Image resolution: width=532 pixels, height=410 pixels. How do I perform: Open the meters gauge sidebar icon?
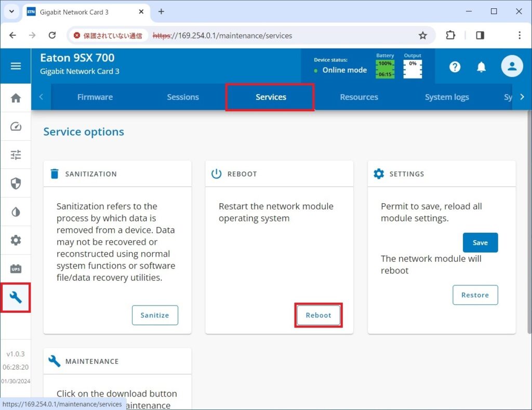(x=16, y=126)
